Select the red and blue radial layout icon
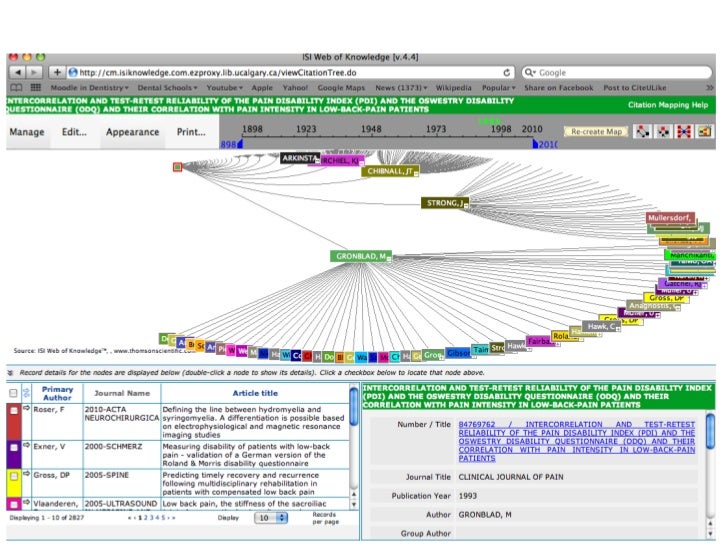 (x=684, y=132)
